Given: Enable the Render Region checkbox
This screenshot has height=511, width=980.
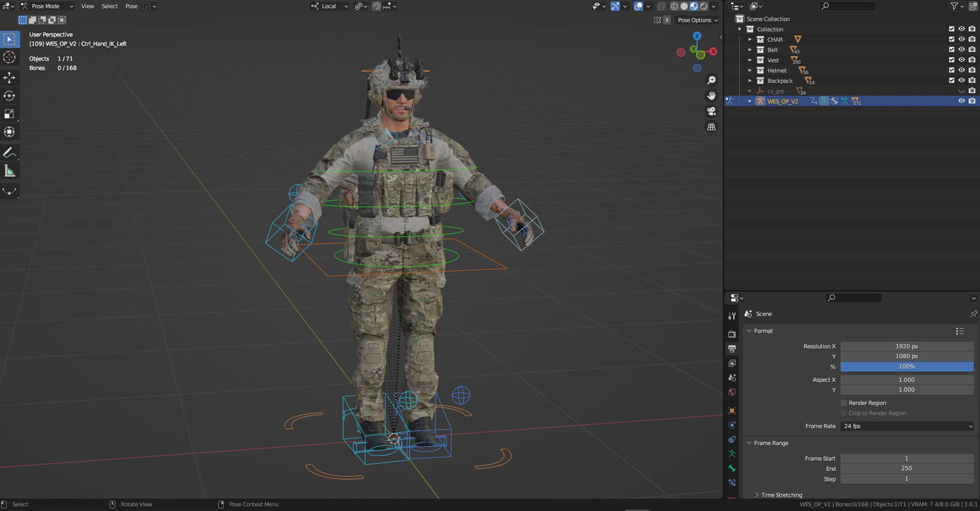Looking at the screenshot, I should (x=844, y=403).
